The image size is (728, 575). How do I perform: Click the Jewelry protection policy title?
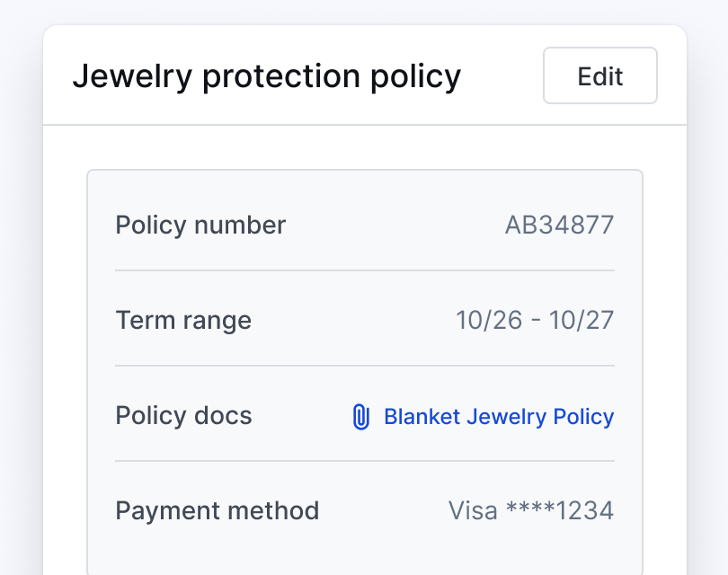pyautogui.click(x=267, y=75)
